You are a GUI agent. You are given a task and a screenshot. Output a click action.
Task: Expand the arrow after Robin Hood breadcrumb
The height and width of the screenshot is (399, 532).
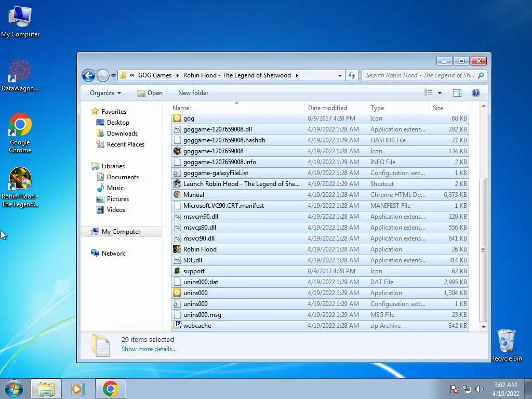[297, 75]
